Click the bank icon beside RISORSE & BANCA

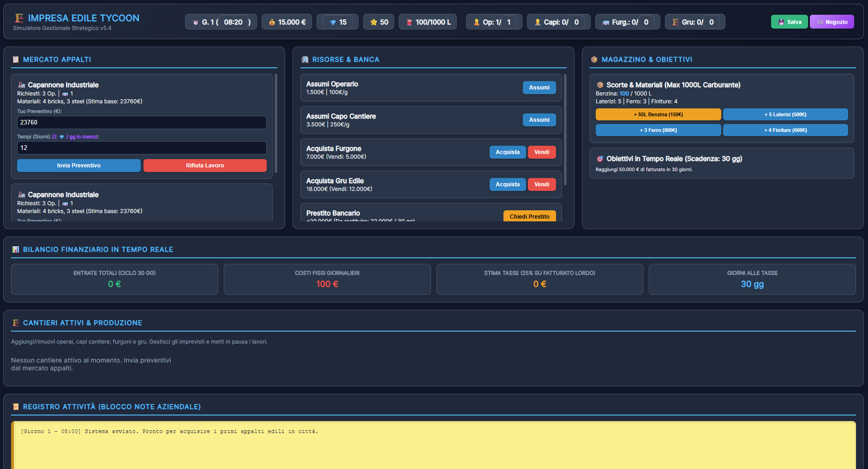[305, 59]
